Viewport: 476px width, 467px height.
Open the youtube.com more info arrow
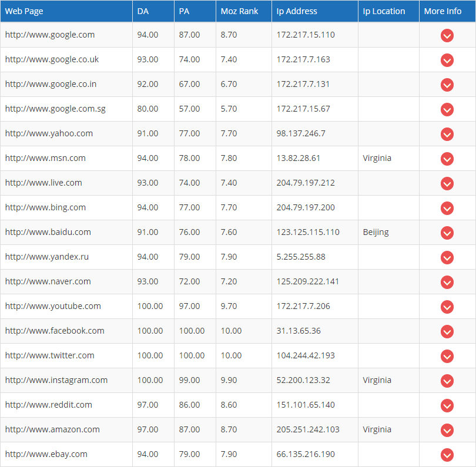pos(447,307)
